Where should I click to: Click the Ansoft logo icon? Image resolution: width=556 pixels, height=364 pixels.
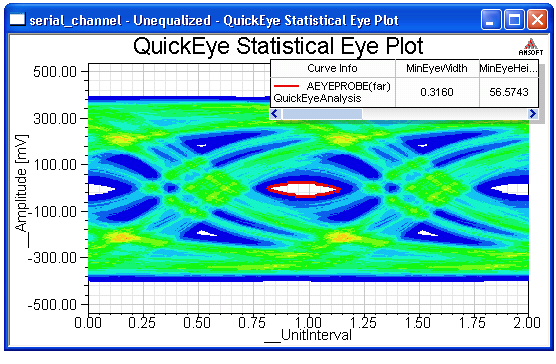[x=531, y=47]
